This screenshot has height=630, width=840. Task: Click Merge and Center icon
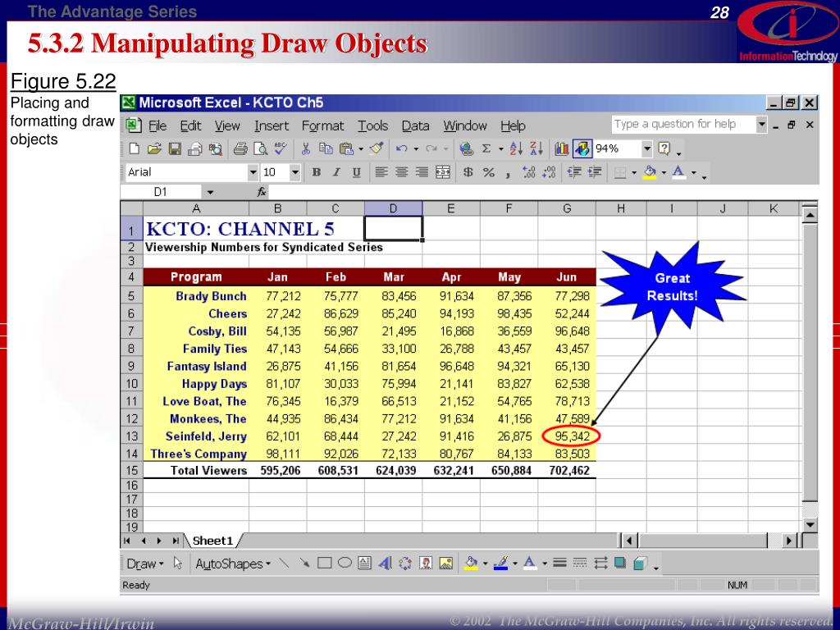point(442,172)
